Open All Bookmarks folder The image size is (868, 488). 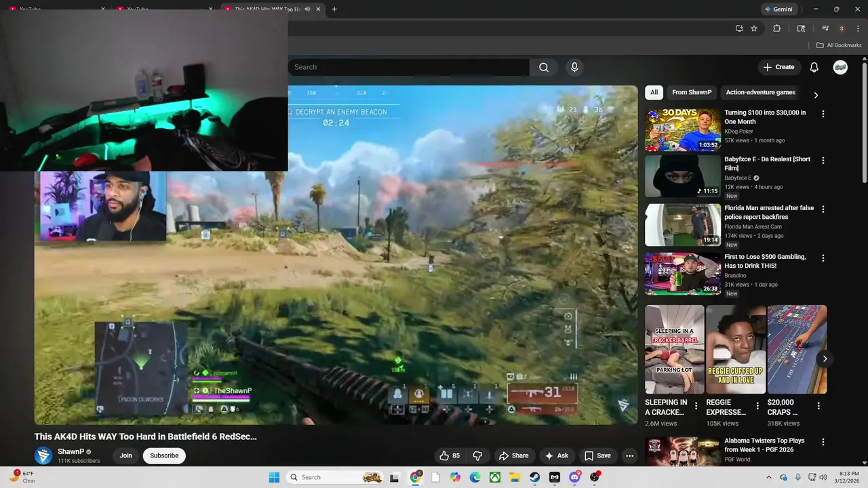point(839,45)
